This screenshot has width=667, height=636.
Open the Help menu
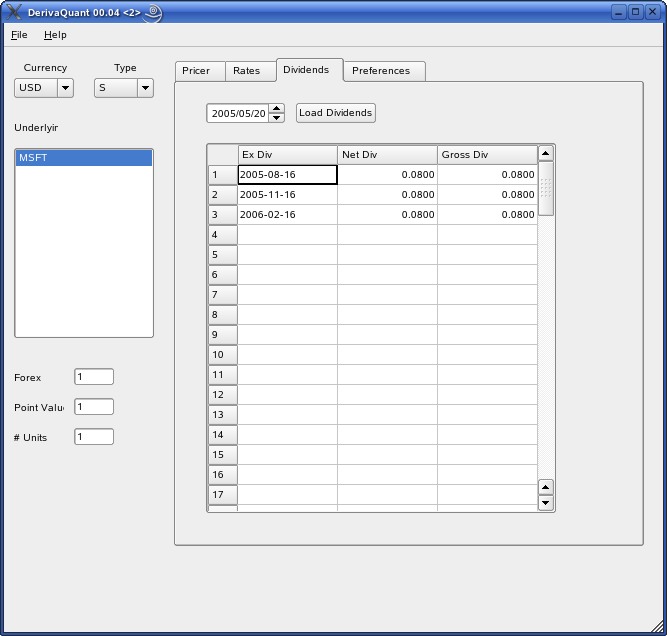(55, 35)
